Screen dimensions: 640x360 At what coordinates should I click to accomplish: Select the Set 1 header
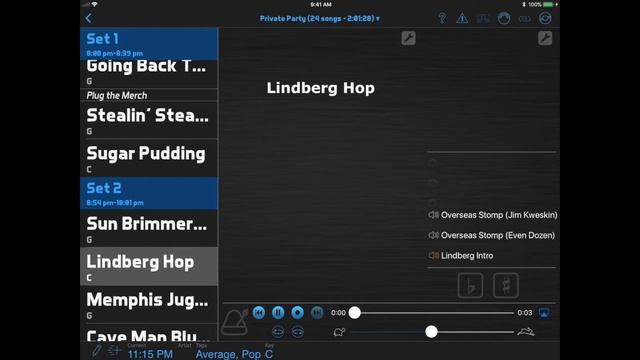tap(149, 44)
